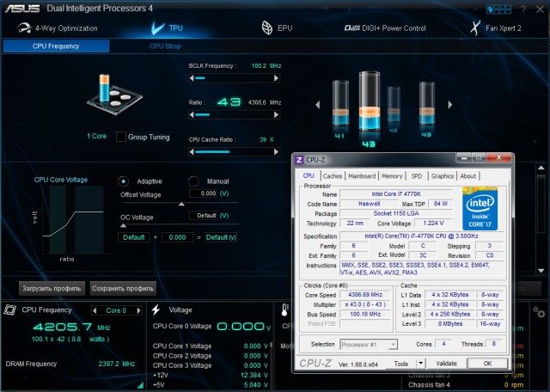
Task: Decrease CPU Ratio with left arrow
Action: (x=192, y=114)
